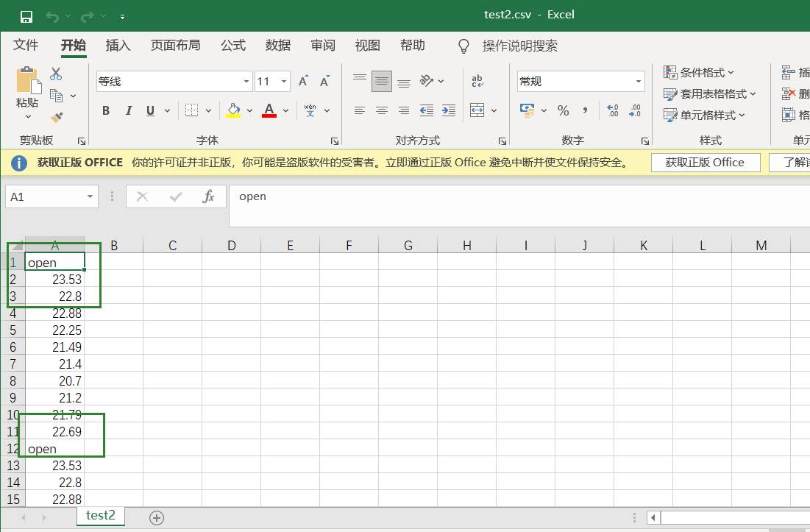
Task: Copy selection using the copy icon
Action: tap(57, 96)
